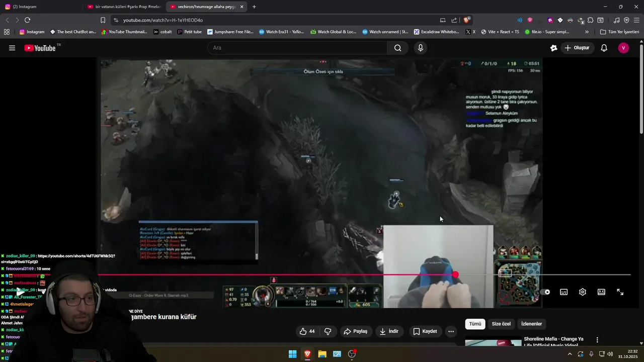Open the Brave Shields lion icon
Image resolution: width=644 pixels, height=362 pixels.
tap(467, 20)
